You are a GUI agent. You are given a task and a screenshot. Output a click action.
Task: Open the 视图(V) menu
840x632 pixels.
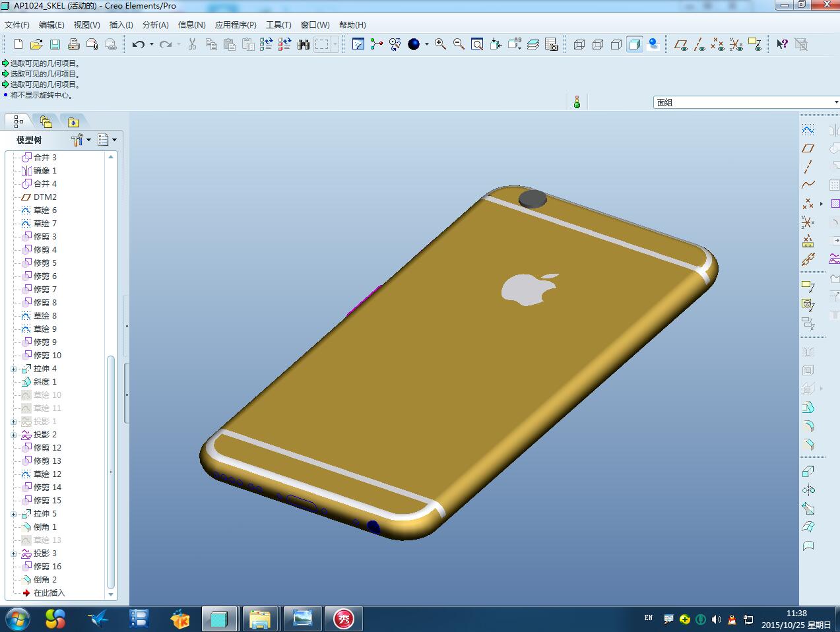(86, 25)
